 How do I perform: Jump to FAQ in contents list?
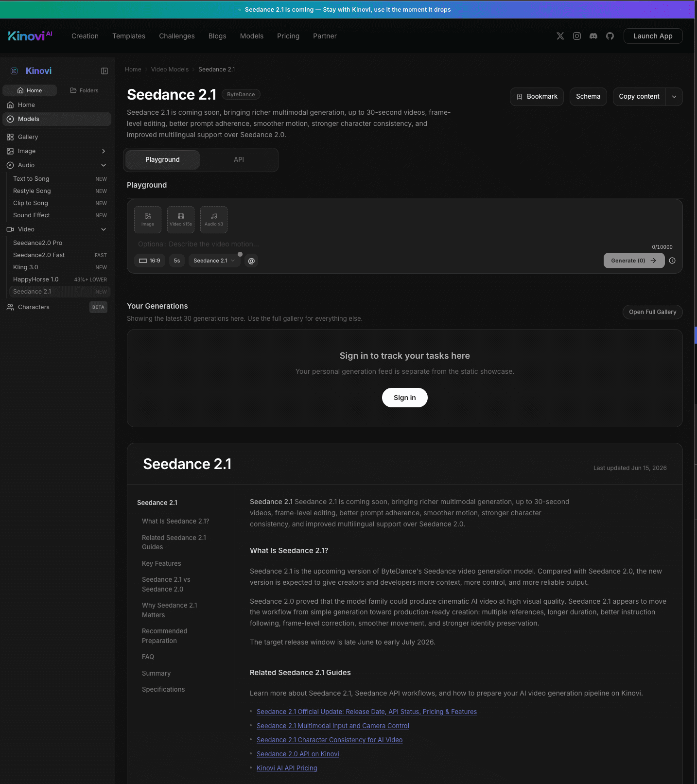point(148,657)
